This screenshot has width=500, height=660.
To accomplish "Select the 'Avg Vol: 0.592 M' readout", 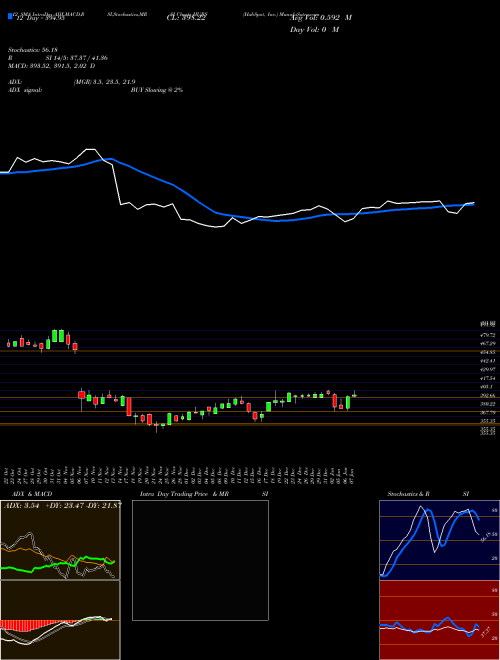I will tap(321, 18).
